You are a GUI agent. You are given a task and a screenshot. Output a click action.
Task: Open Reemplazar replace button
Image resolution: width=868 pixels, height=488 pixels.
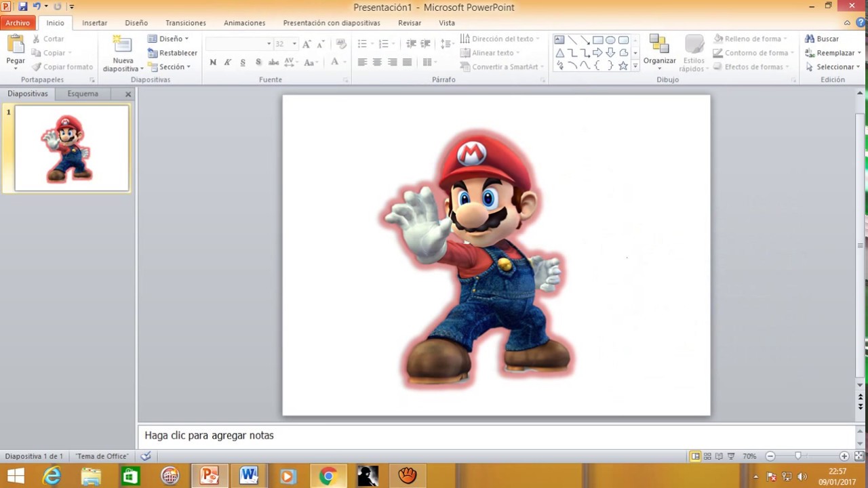(x=833, y=53)
